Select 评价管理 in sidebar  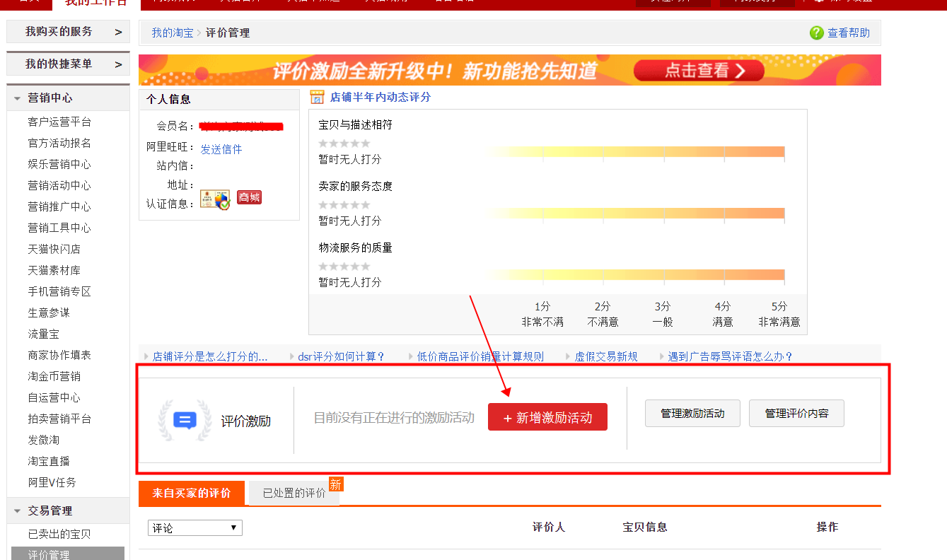click(68, 554)
